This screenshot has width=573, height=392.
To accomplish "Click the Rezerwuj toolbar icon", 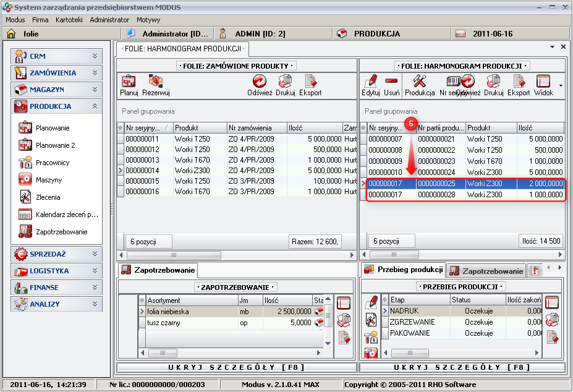I will [x=156, y=85].
